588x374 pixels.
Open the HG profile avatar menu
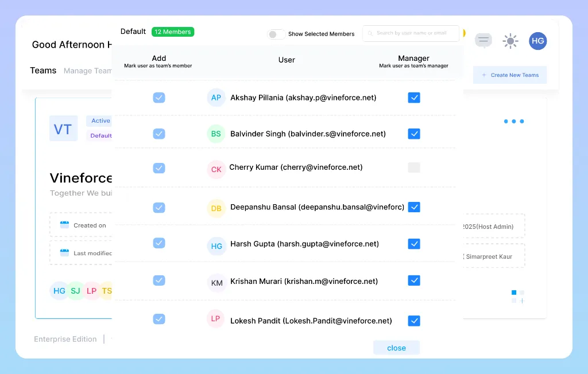point(537,41)
